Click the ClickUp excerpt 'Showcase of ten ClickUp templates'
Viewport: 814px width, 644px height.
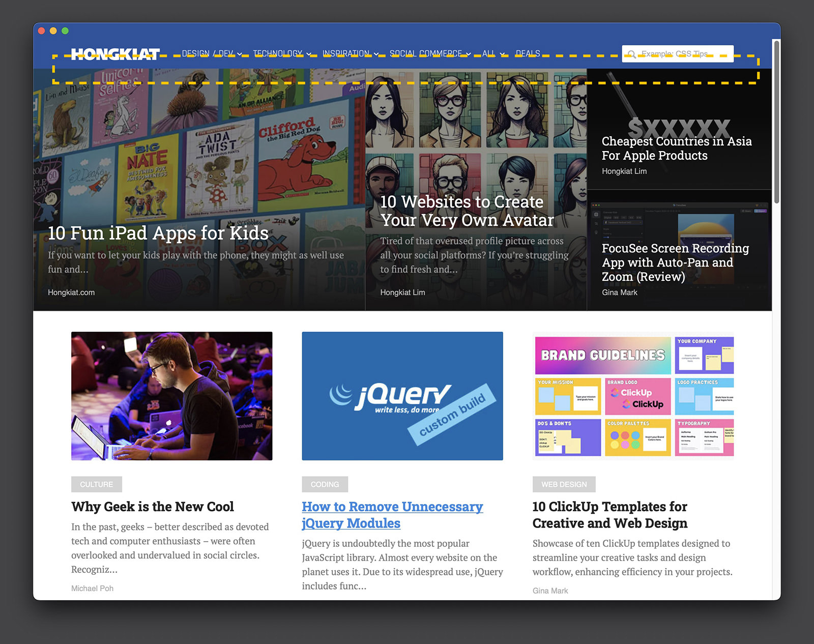pos(632,558)
